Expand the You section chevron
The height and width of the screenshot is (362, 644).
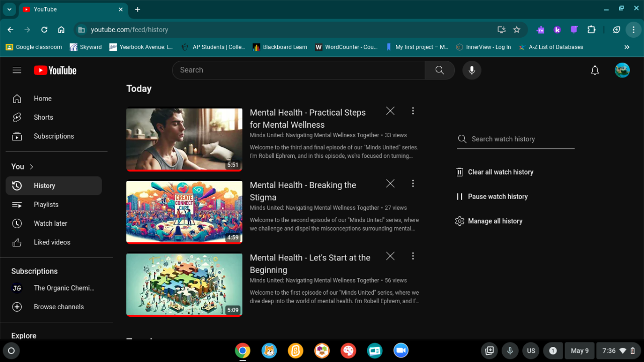[x=32, y=167]
